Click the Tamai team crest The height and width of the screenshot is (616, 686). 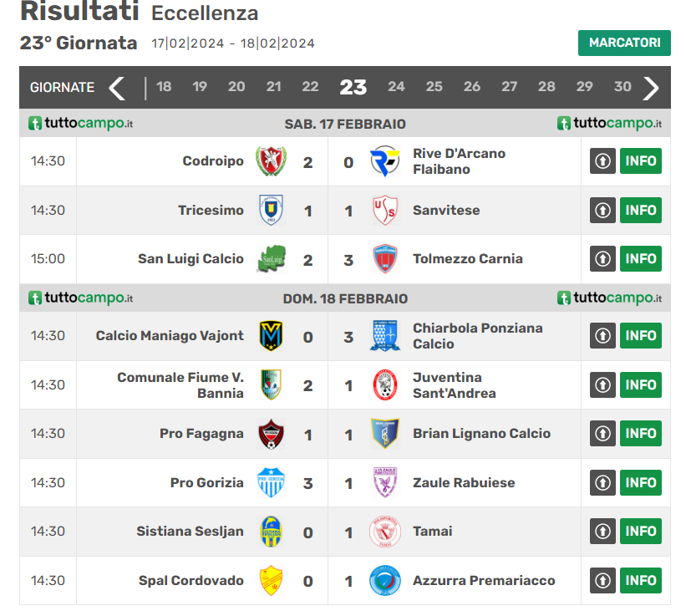(385, 531)
